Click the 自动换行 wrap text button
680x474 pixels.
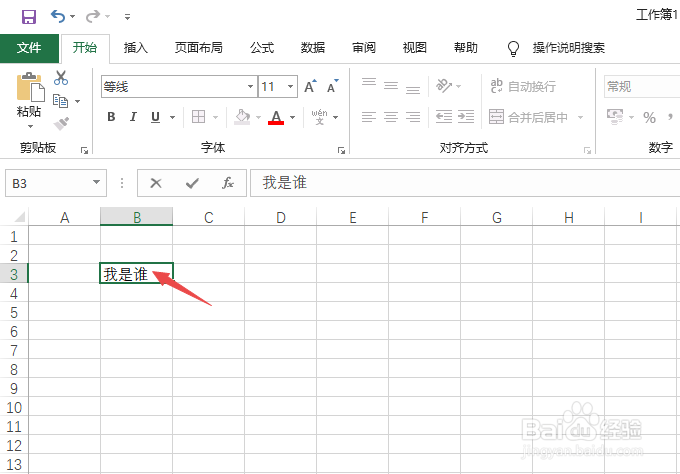(x=523, y=86)
